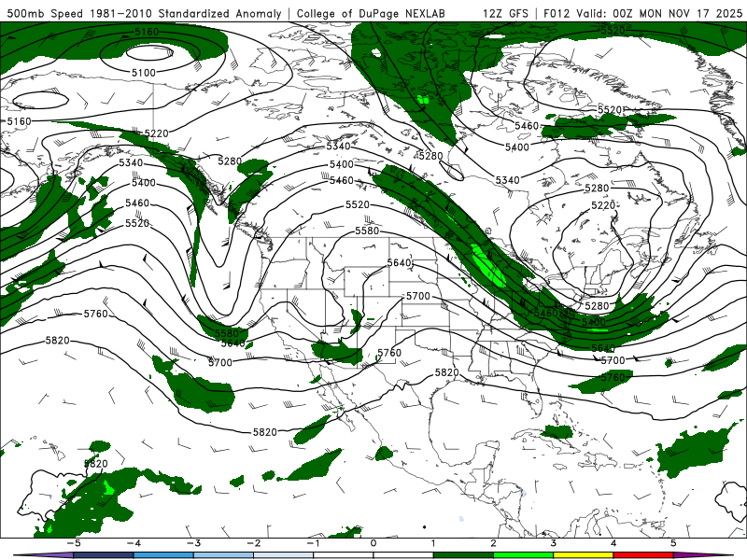Select the bright green colorbar segment between 2 and 3
The height and width of the screenshot is (560, 747).
tap(524, 555)
